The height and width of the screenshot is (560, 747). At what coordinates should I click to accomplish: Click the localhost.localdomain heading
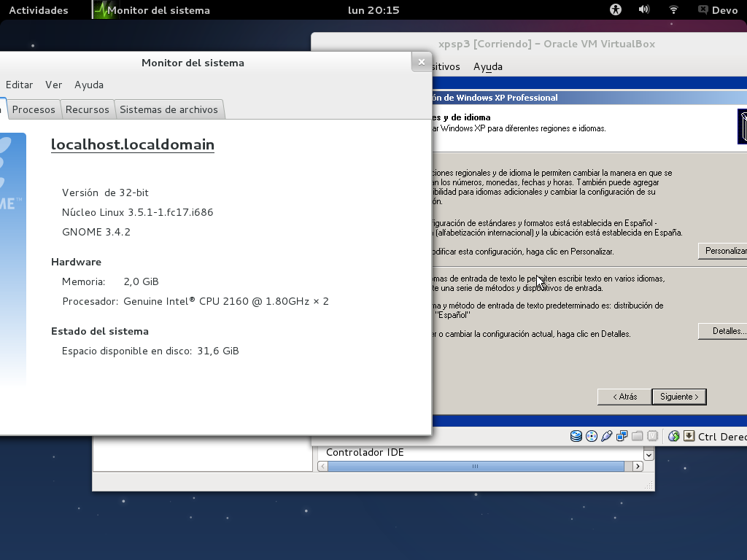[133, 144]
